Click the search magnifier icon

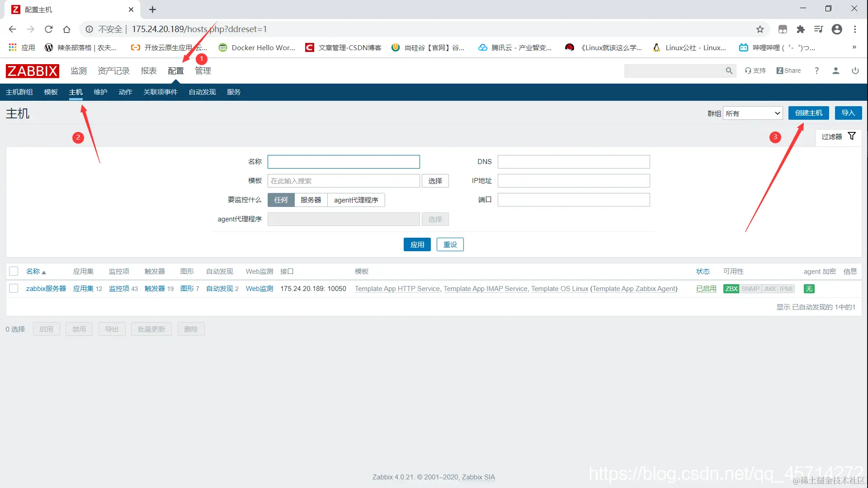(729, 71)
